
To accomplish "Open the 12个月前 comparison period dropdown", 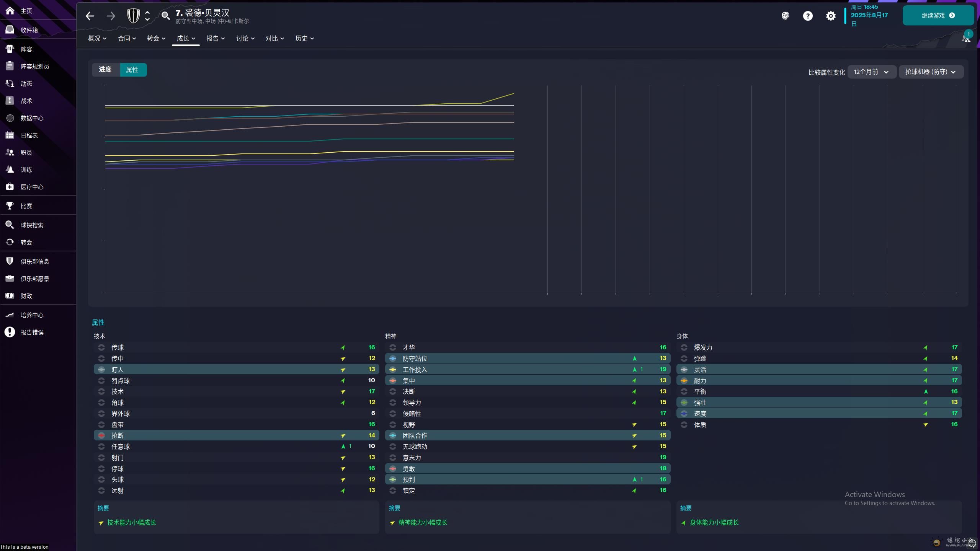I will 872,72.
